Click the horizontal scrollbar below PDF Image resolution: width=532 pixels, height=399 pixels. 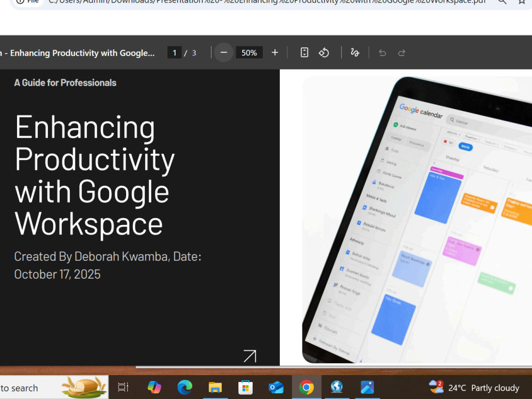pyautogui.click(x=334, y=367)
